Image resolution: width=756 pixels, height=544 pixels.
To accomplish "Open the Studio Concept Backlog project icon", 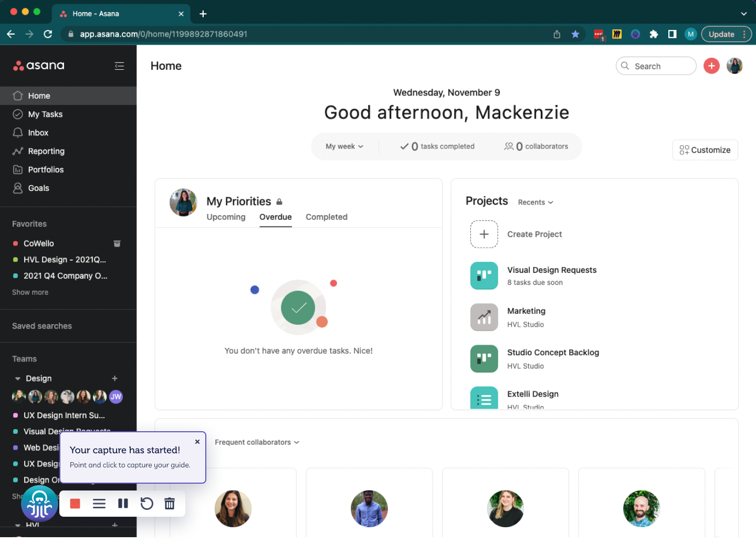I will (484, 358).
